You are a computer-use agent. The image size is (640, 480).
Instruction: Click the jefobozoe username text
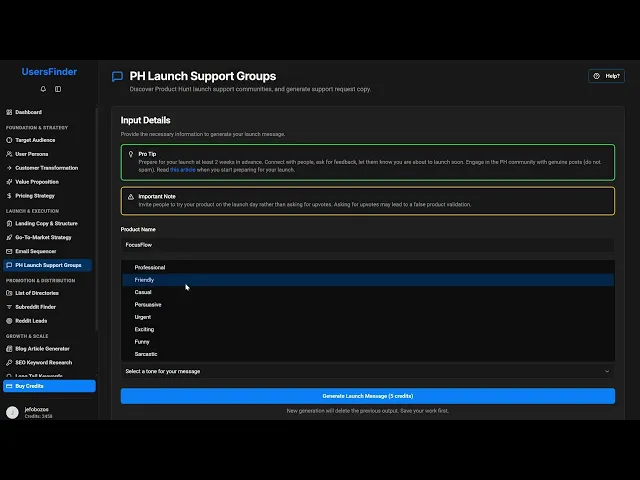pyautogui.click(x=37, y=409)
